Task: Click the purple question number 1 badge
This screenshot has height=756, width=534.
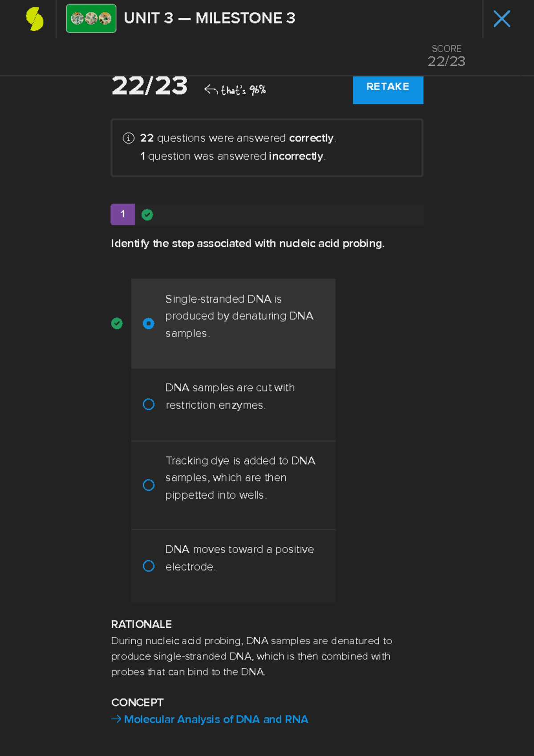Action: pyautogui.click(x=122, y=214)
